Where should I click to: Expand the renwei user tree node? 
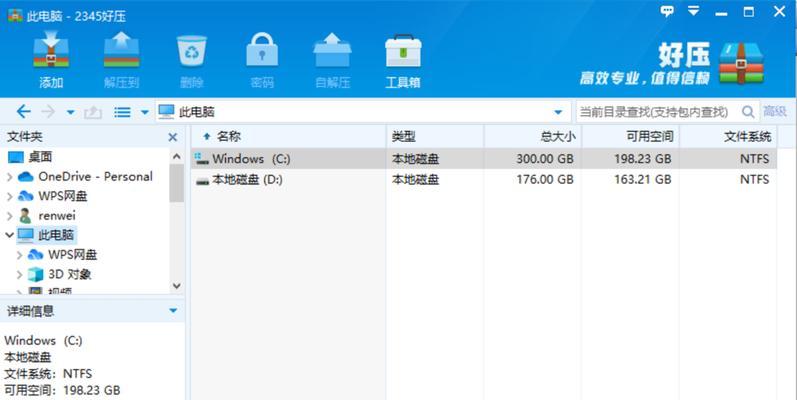(x=9, y=216)
